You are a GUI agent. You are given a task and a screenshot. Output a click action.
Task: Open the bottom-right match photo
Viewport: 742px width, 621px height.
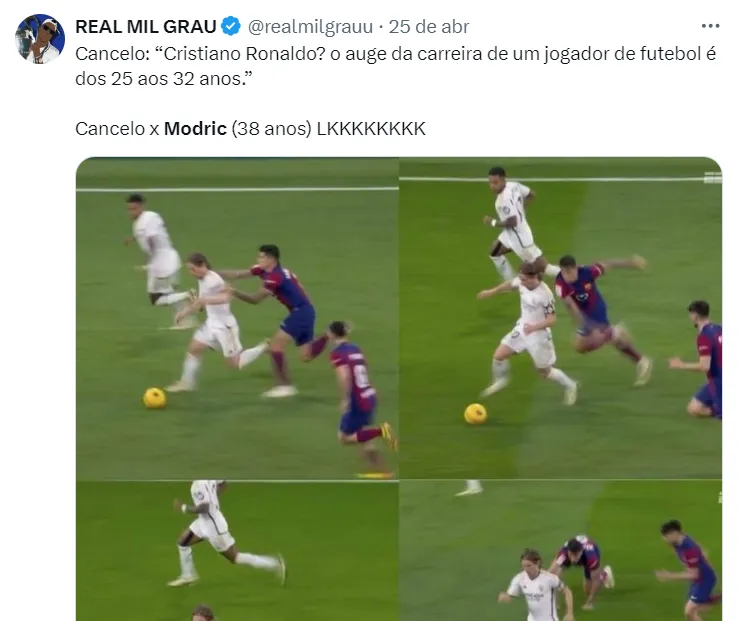point(561,551)
